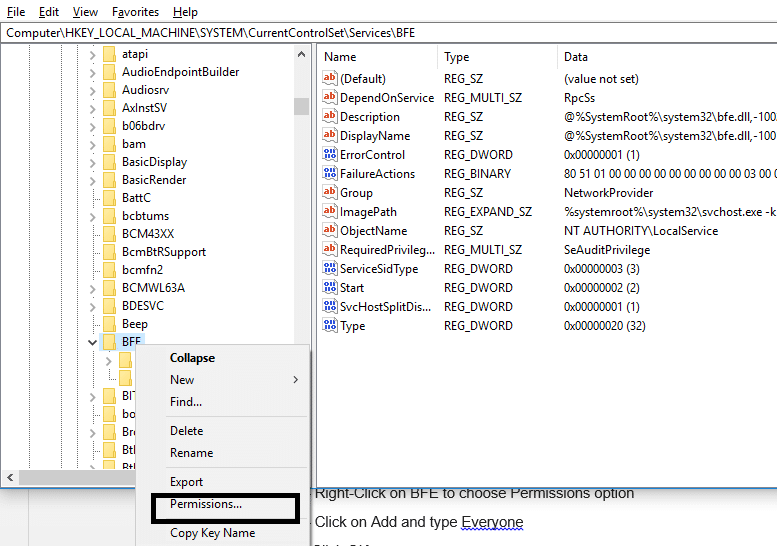Collapse the BFE key tree arrow

point(93,342)
